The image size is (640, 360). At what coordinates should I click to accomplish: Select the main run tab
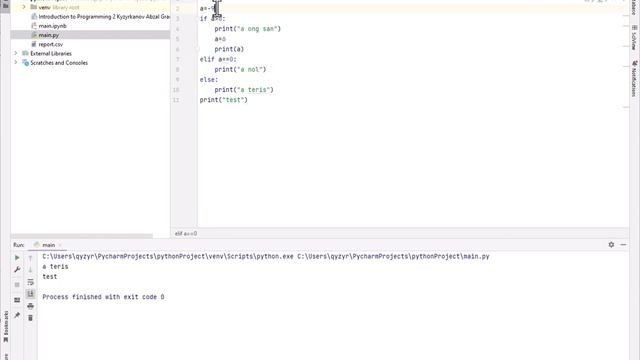click(48, 245)
